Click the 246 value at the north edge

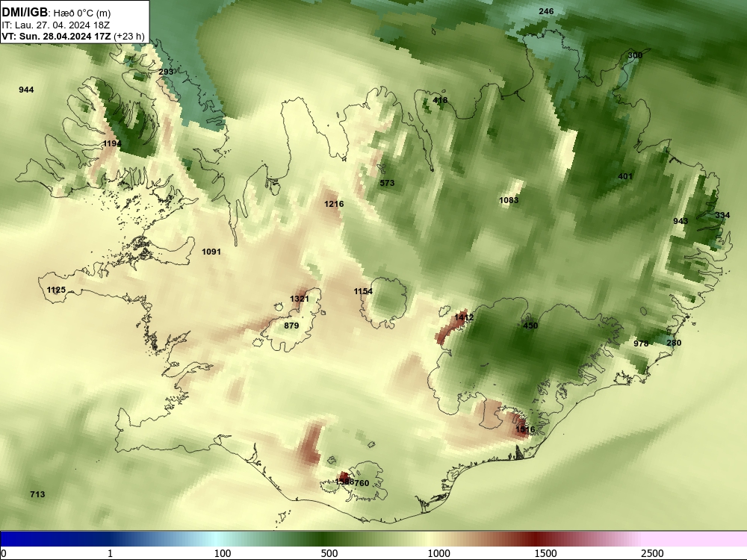(546, 11)
